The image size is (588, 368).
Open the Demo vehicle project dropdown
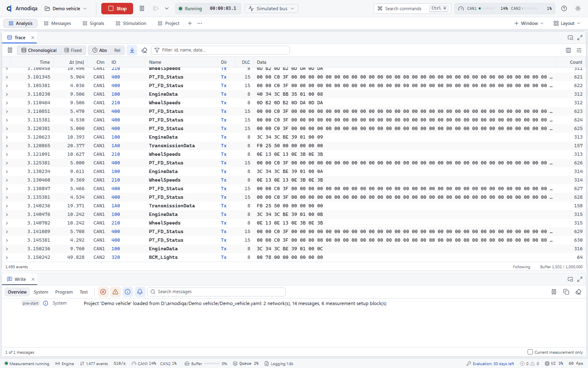(66, 9)
